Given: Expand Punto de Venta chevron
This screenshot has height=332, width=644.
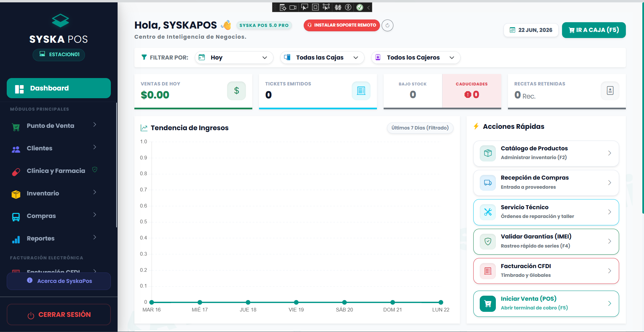Looking at the screenshot, I should tap(95, 124).
